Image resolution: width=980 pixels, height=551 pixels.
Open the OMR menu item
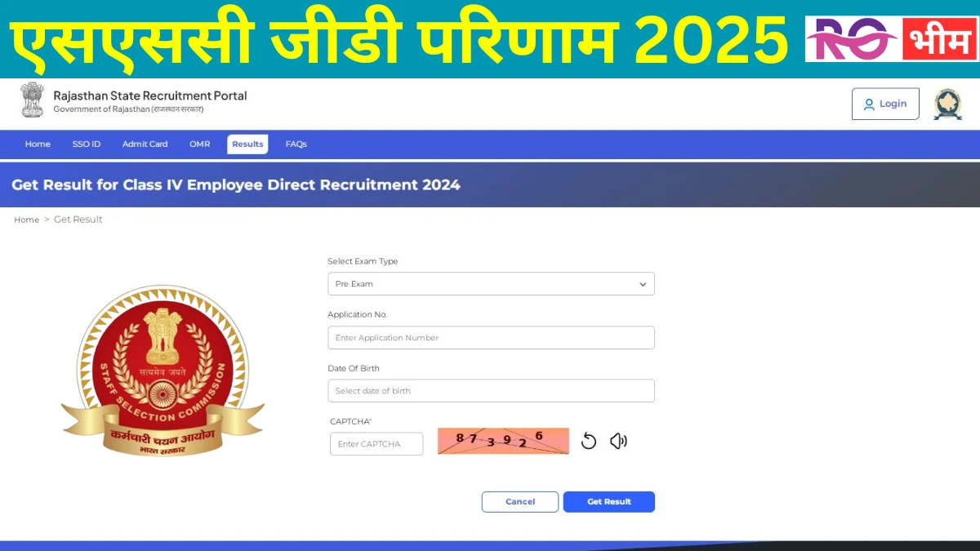(200, 144)
